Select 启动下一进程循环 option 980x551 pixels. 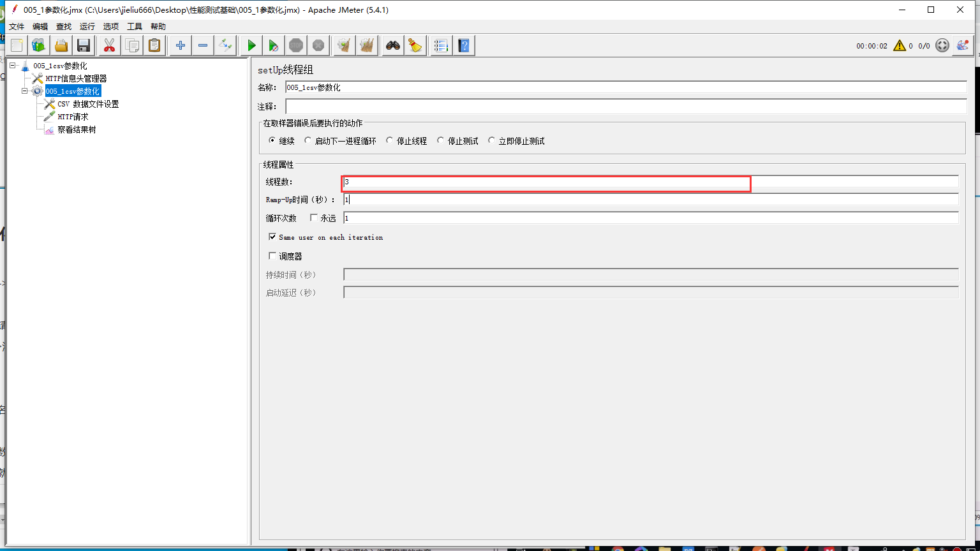click(x=340, y=141)
